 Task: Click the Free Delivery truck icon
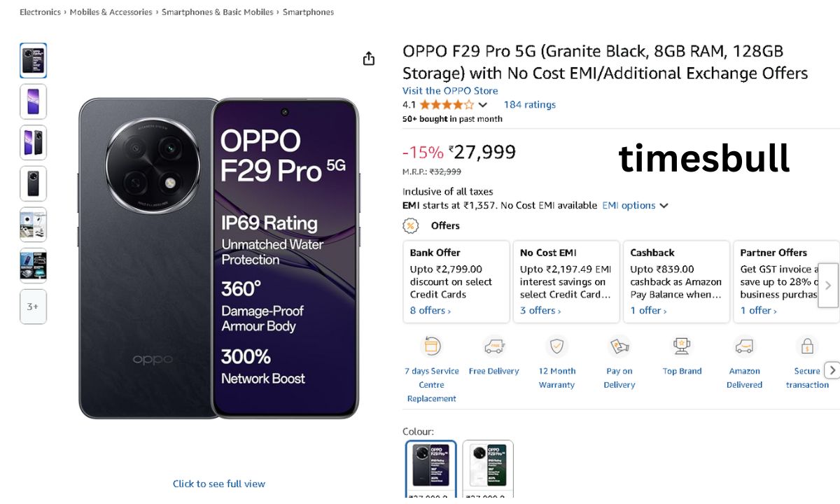494,346
